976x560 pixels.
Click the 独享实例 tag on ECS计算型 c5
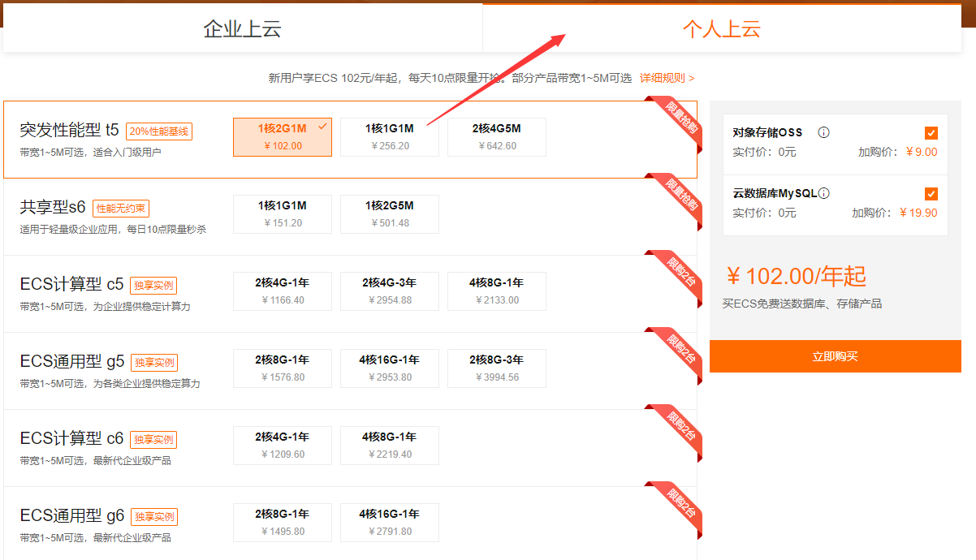tap(153, 286)
